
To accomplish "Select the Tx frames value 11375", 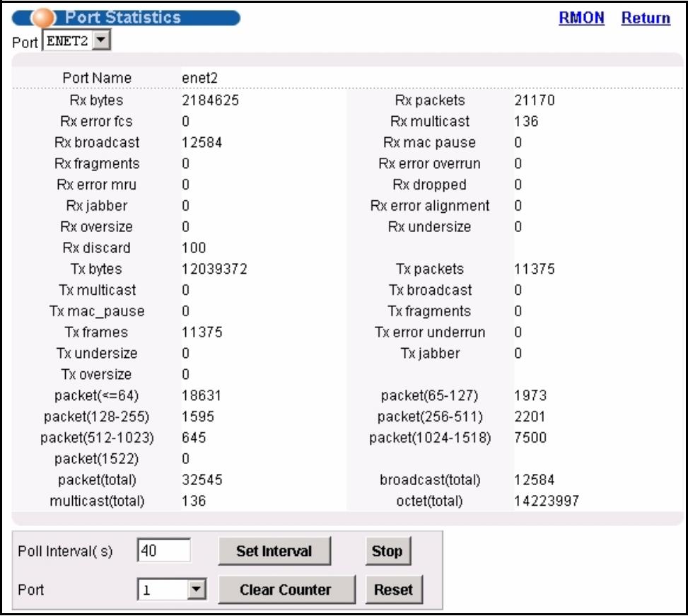I will [x=202, y=332].
